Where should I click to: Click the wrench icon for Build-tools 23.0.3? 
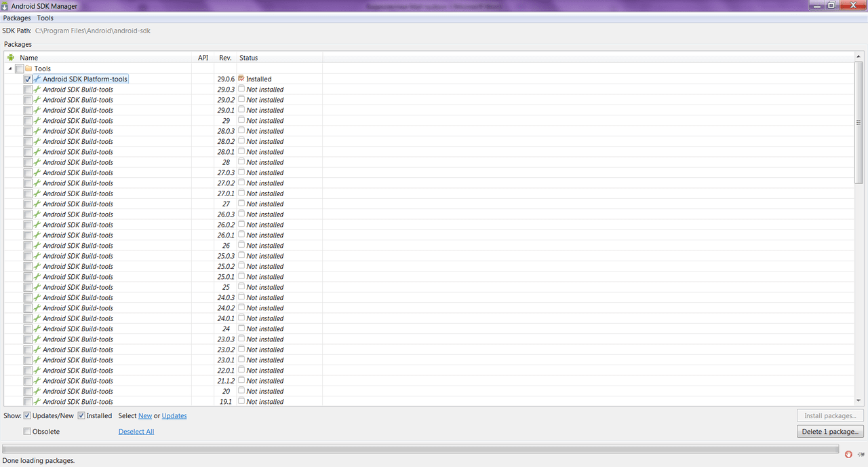tap(37, 339)
